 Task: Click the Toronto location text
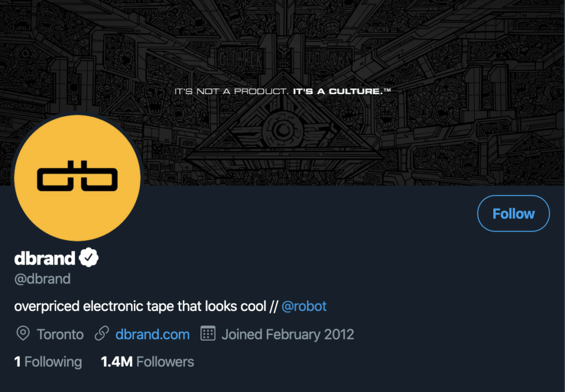point(60,335)
